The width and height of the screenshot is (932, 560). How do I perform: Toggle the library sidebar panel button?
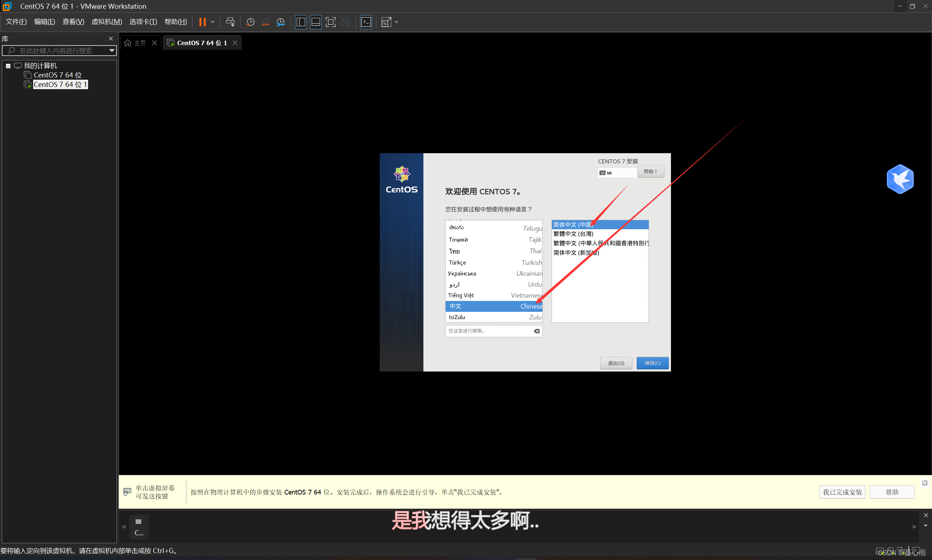pos(300,22)
